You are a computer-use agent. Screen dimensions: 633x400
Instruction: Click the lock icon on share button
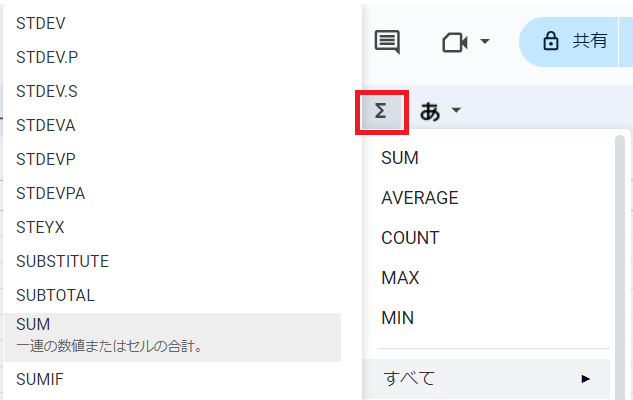coord(549,41)
